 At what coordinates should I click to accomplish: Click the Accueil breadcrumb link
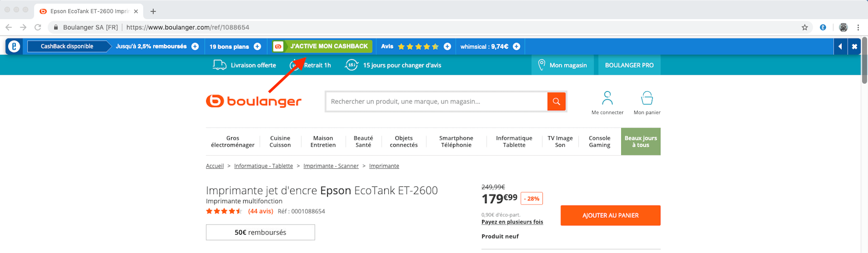[x=215, y=166]
